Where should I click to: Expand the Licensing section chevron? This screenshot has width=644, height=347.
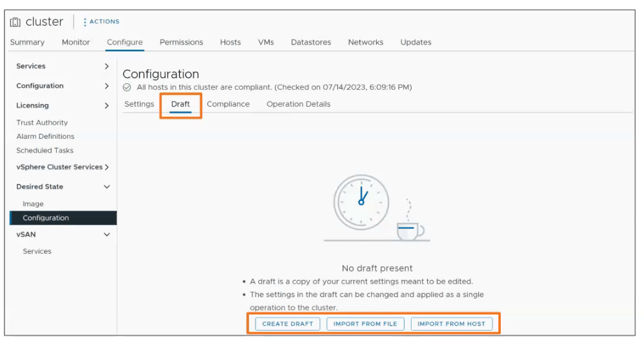[x=106, y=106]
